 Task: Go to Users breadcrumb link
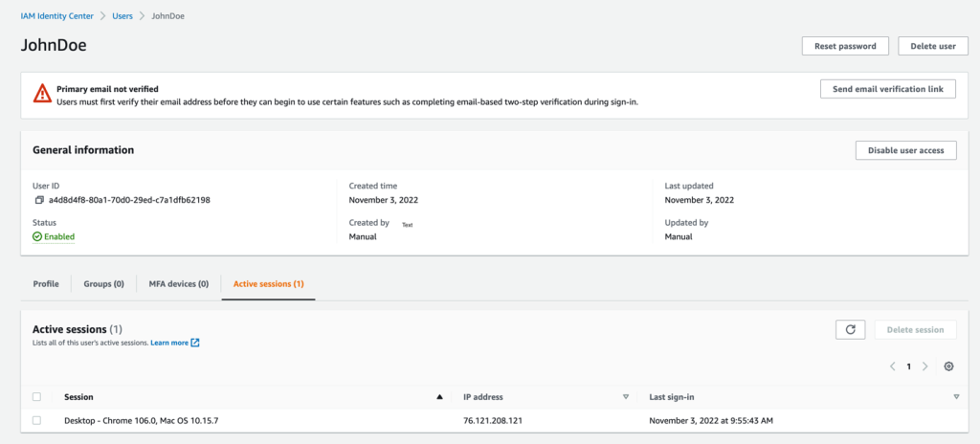122,16
